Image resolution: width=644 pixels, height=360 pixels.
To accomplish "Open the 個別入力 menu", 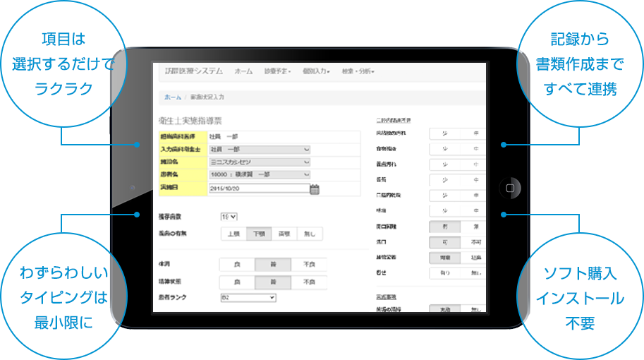I will tap(316, 72).
